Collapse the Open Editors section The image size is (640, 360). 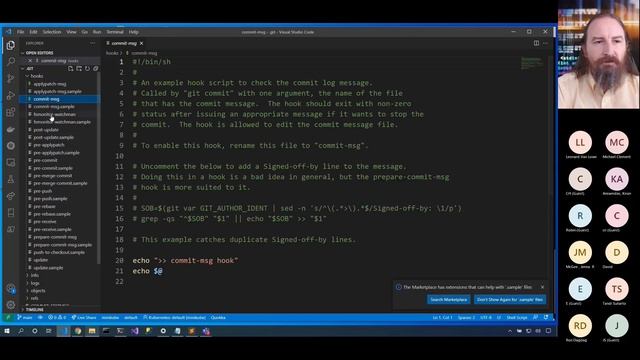coord(39,53)
